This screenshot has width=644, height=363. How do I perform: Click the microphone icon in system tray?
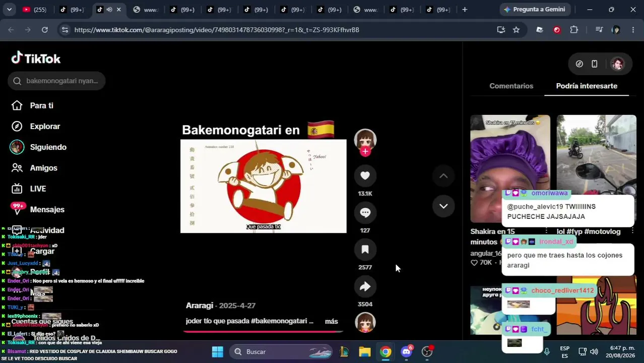[547, 352]
